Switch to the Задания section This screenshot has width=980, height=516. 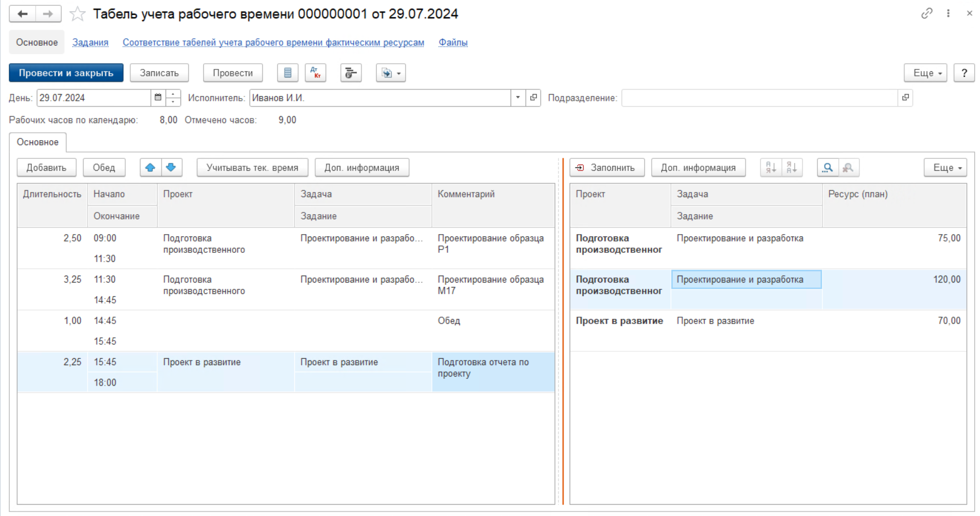[90, 42]
